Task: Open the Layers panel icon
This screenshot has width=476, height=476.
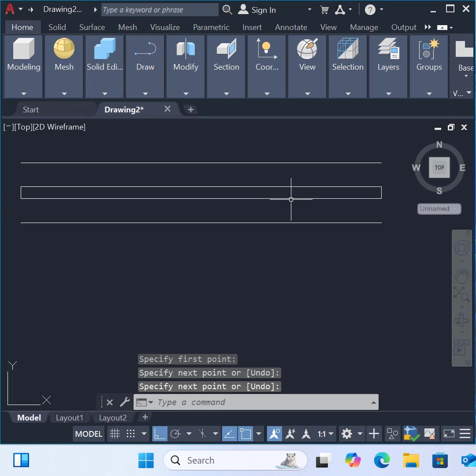Action: 388,48
